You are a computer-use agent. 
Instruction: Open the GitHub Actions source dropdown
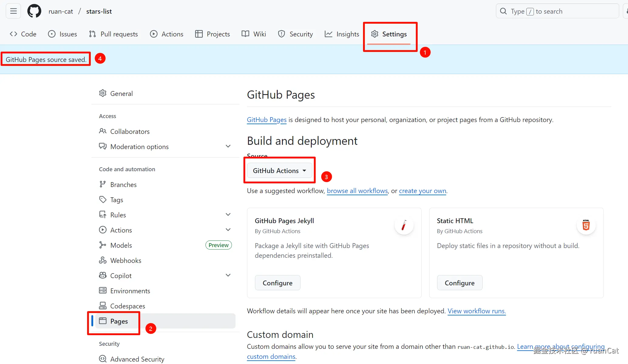tap(279, 171)
